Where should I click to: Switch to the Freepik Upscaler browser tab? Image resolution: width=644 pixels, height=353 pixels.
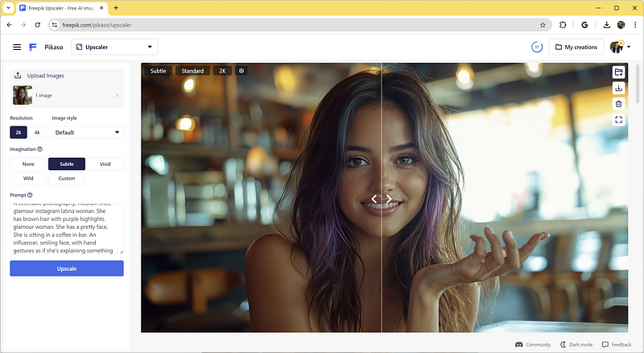(x=62, y=8)
